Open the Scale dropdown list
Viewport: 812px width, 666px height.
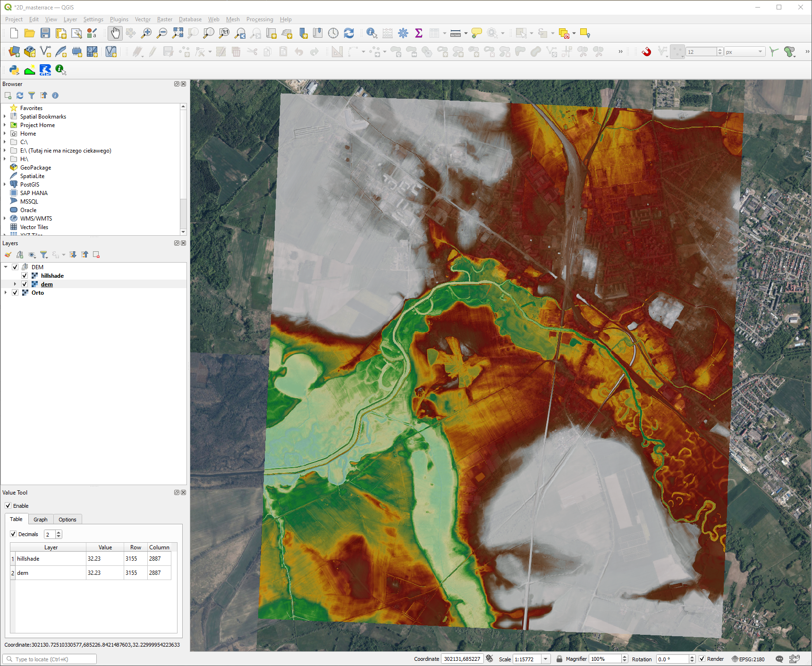pyautogui.click(x=546, y=659)
